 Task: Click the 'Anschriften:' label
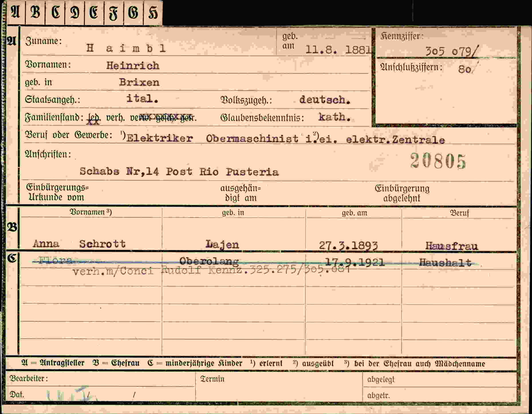pyautogui.click(x=48, y=154)
